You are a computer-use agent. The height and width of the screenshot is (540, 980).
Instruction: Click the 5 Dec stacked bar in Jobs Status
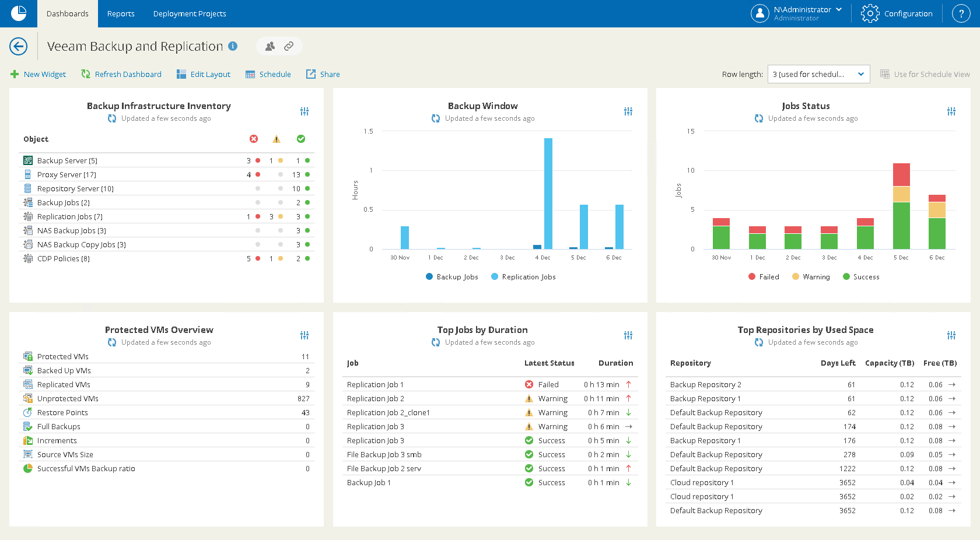(x=901, y=206)
